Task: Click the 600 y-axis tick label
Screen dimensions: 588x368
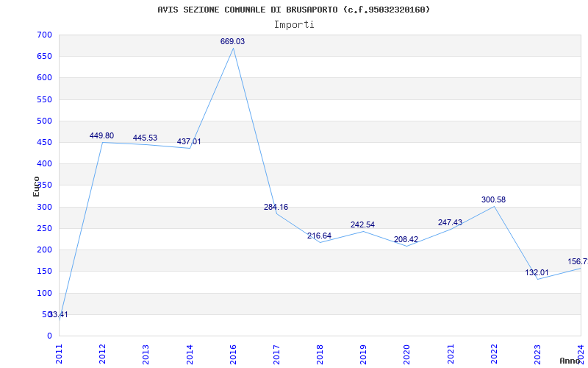Action: (x=45, y=78)
